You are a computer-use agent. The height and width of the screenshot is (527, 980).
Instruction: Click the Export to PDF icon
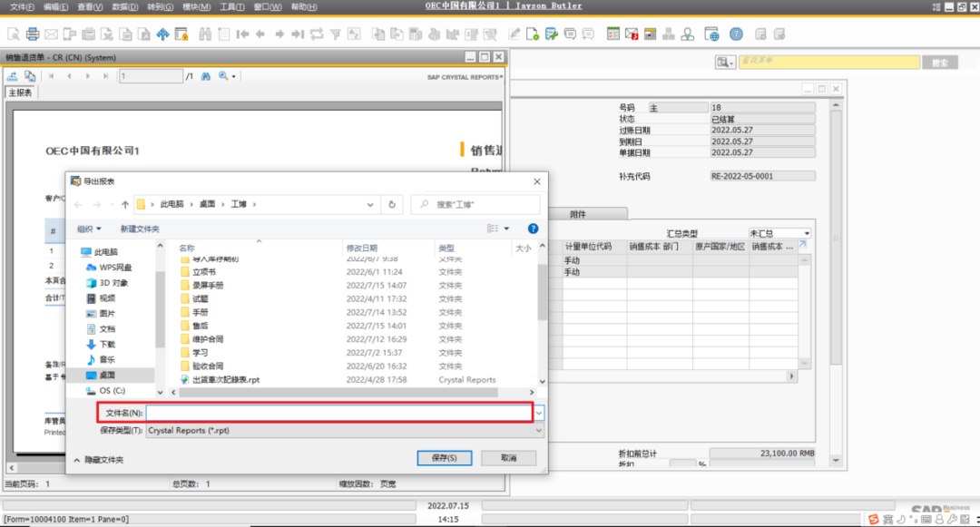pos(144,34)
